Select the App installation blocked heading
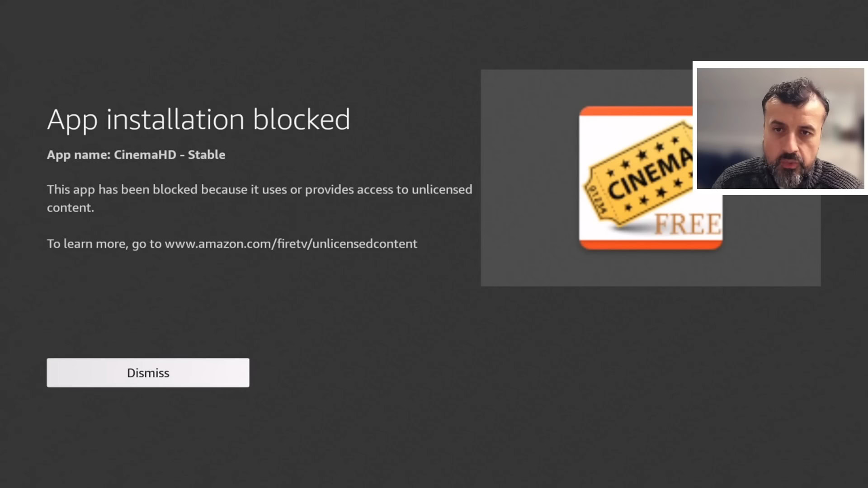Viewport: 868px width, 488px height. click(x=199, y=119)
